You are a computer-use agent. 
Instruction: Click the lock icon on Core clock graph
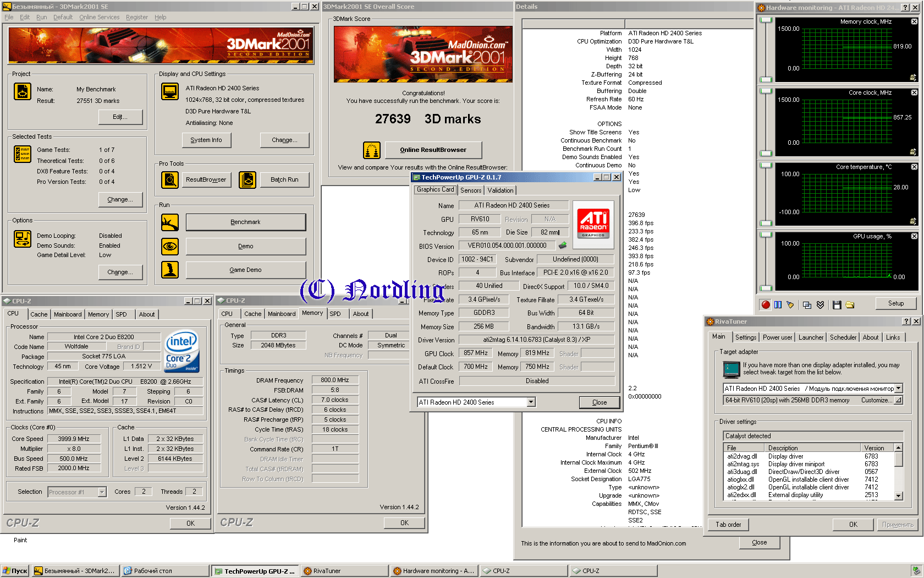(913, 152)
